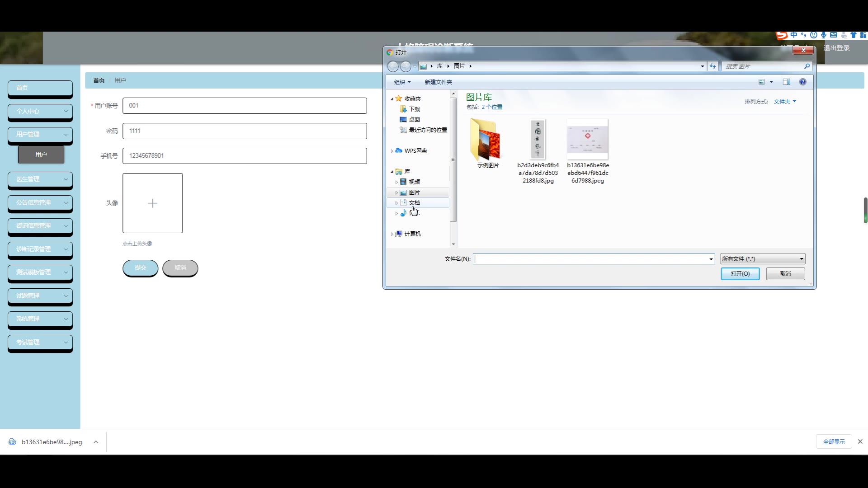Click the plus icon to upload avatar
The height and width of the screenshot is (488, 868).
click(x=153, y=203)
